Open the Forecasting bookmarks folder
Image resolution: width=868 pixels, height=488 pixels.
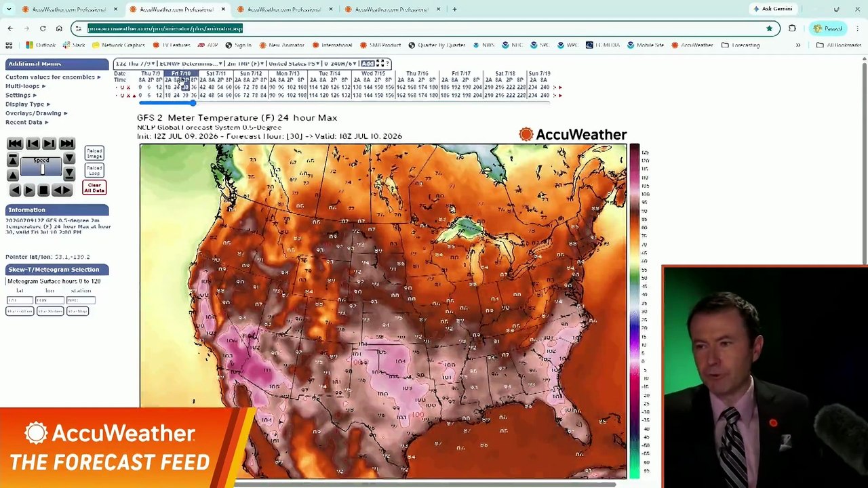[741, 45]
